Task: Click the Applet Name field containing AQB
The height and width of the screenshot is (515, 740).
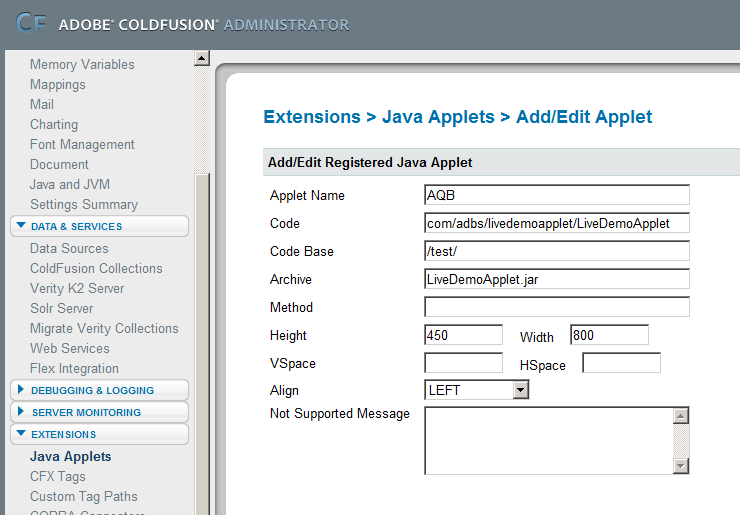Action: pos(557,195)
